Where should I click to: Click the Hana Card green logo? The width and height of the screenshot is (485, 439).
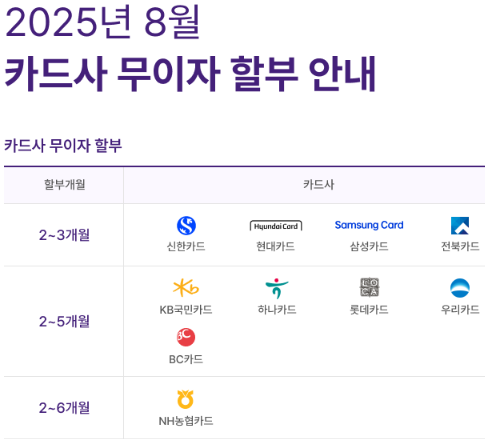(277, 288)
